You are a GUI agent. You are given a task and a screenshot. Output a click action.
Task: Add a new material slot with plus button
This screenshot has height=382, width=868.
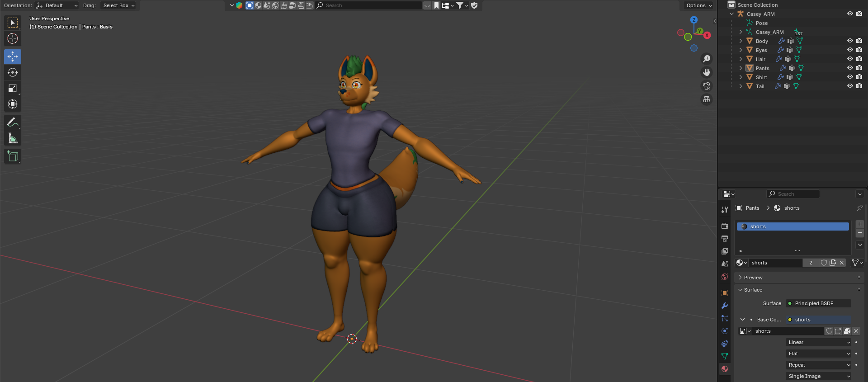pyautogui.click(x=860, y=224)
